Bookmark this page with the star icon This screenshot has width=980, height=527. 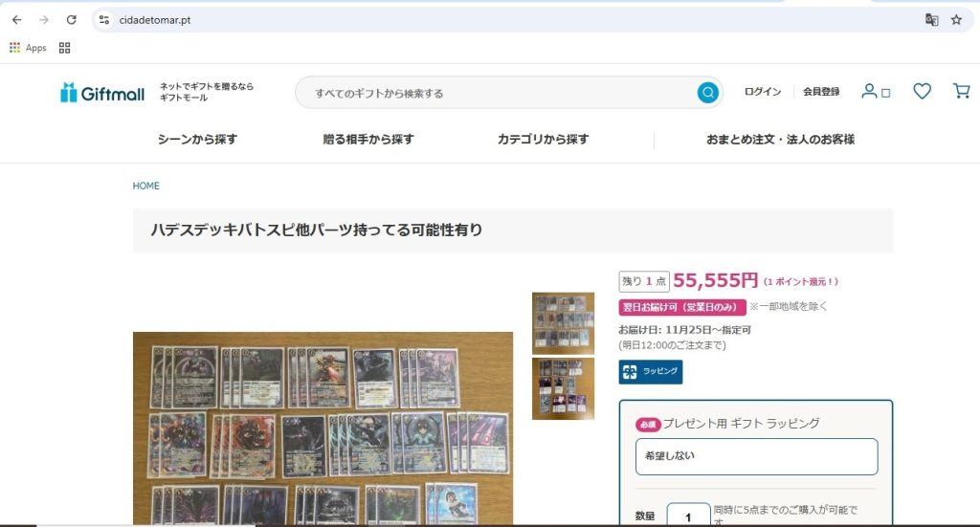[956, 20]
